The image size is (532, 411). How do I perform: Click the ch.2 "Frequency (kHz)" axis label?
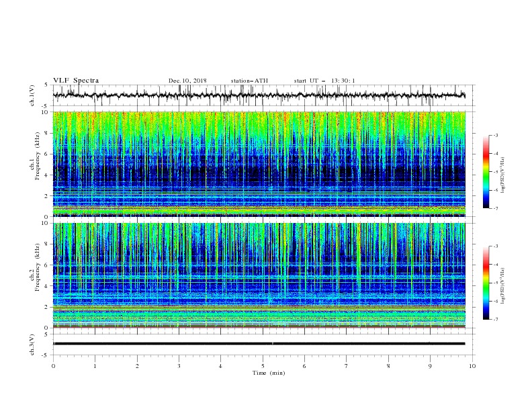click(x=37, y=267)
